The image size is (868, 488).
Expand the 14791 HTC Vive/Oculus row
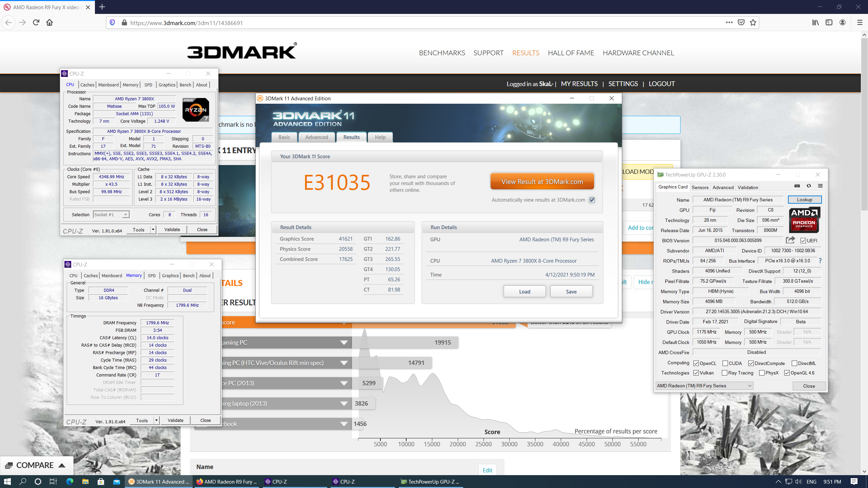click(344, 363)
